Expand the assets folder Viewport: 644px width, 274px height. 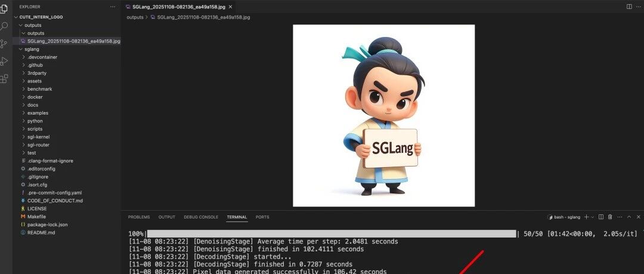[x=35, y=81]
